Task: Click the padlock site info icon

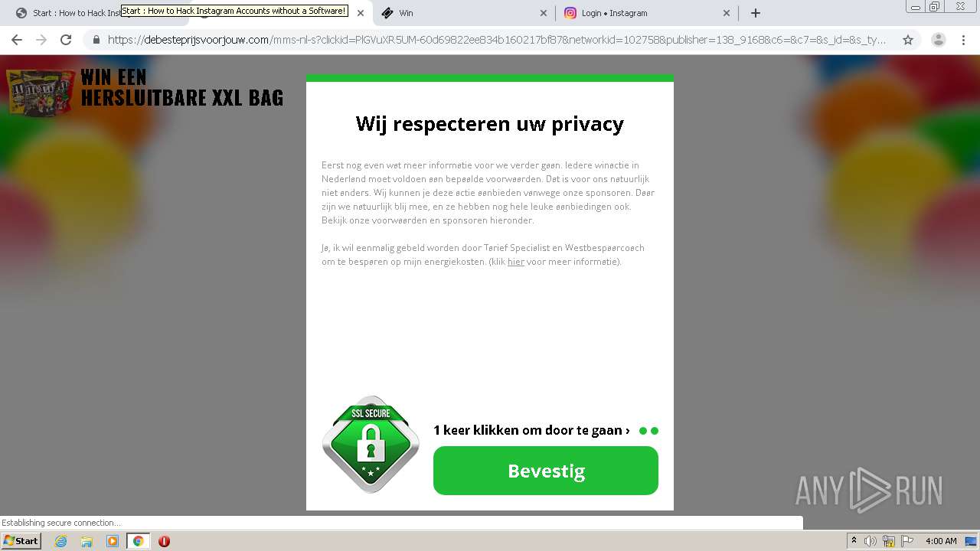Action: 96,40
